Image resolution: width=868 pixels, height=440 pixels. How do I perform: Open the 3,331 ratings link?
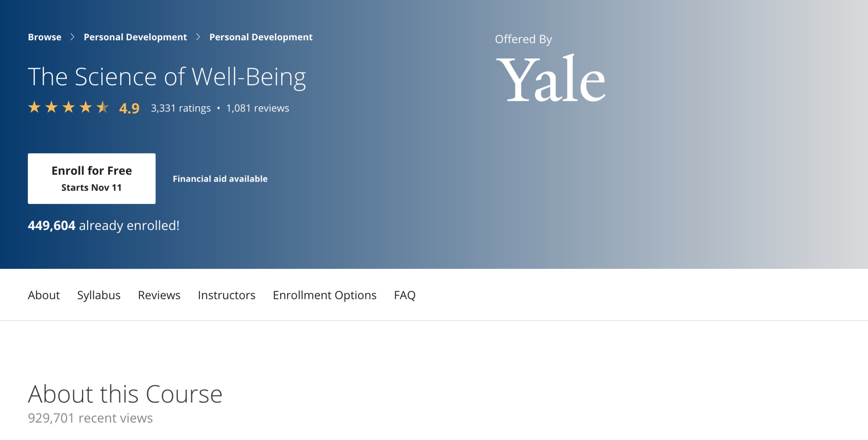(x=181, y=108)
